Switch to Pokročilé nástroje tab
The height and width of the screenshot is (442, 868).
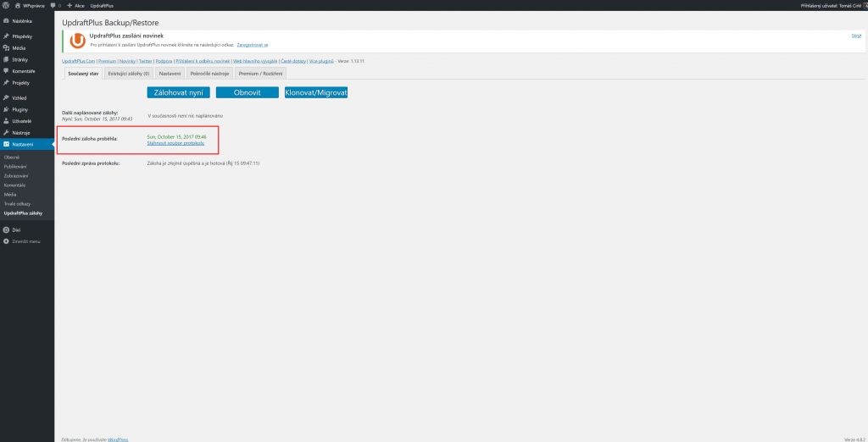(209, 74)
